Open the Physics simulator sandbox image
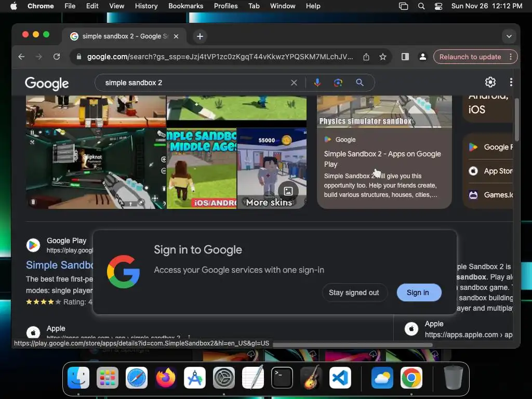This screenshot has height=399, width=532. [384, 112]
